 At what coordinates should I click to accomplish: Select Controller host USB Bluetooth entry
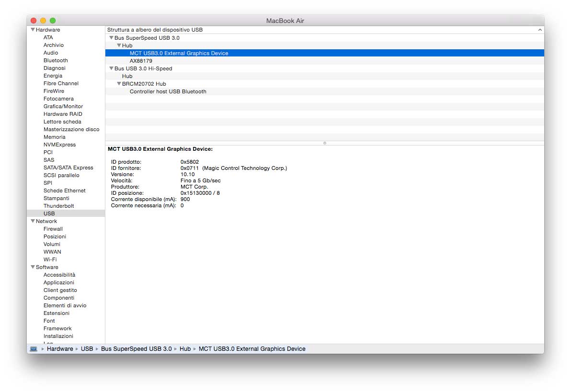click(168, 91)
